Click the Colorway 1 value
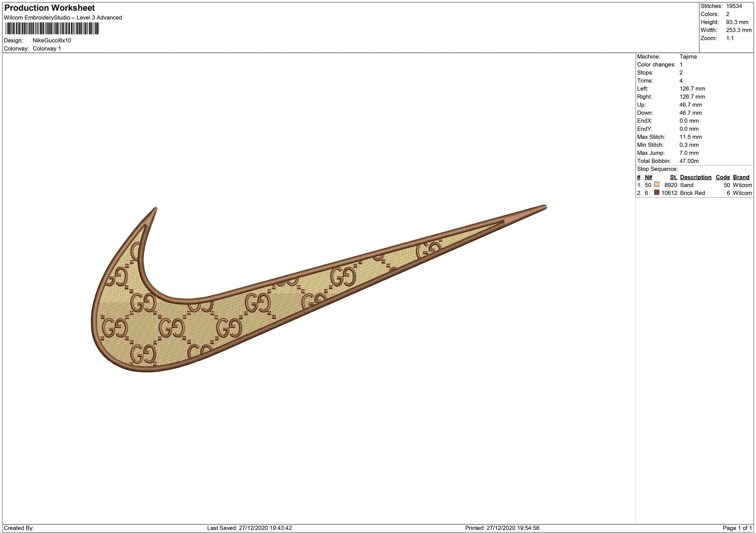Image resolution: width=756 pixels, height=533 pixels. tap(47, 49)
